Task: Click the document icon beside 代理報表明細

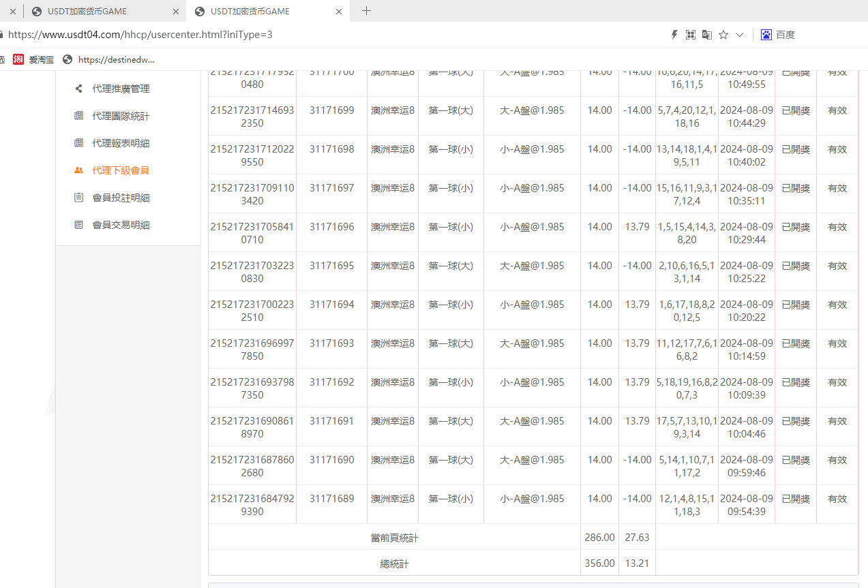Action: tap(79, 143)
